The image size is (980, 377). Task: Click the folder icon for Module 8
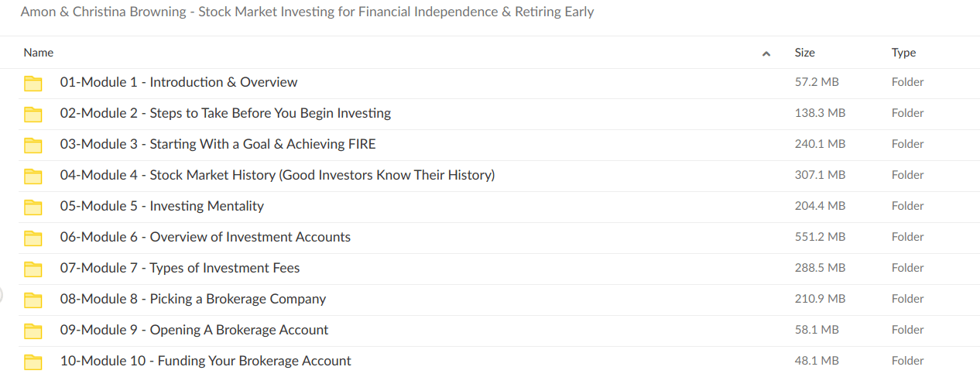click(33, 300)
